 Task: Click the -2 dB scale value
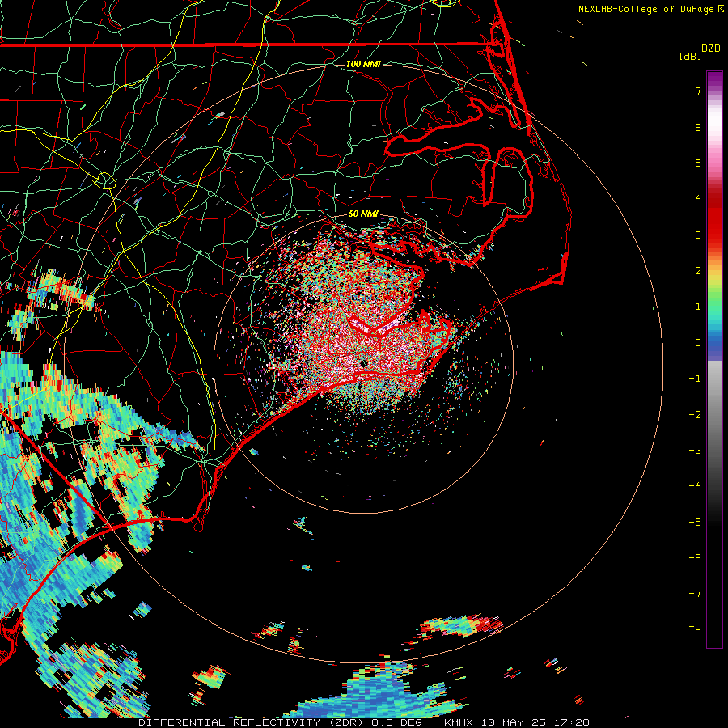(695, 415)
